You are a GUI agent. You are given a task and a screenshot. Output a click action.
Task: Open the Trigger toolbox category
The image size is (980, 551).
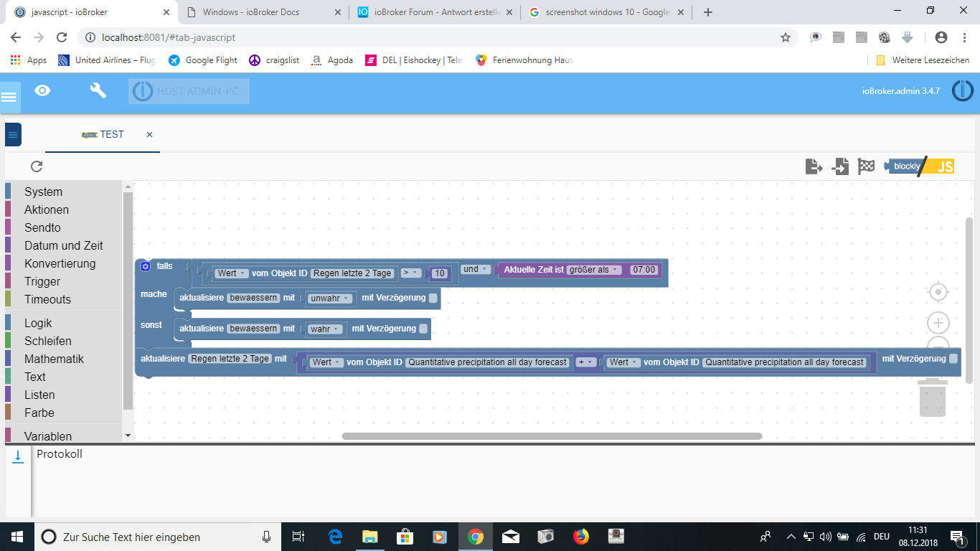click(42, 281)
